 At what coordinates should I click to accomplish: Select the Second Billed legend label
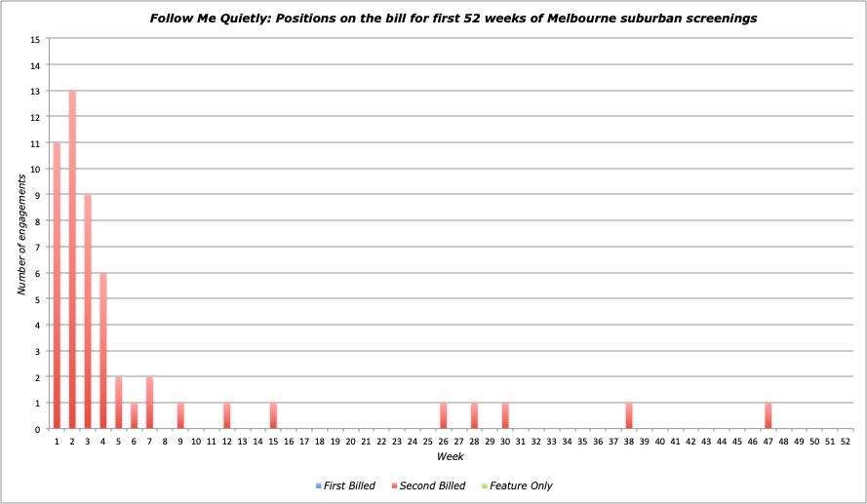[433, 485]
